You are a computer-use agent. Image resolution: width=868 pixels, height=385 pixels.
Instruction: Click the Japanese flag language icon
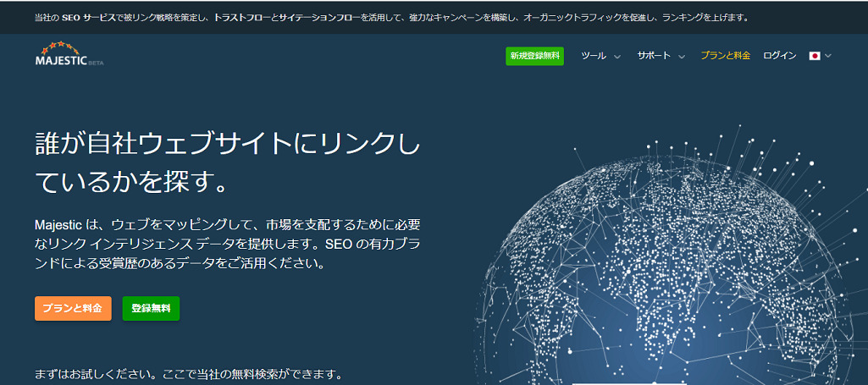point(815,56)
